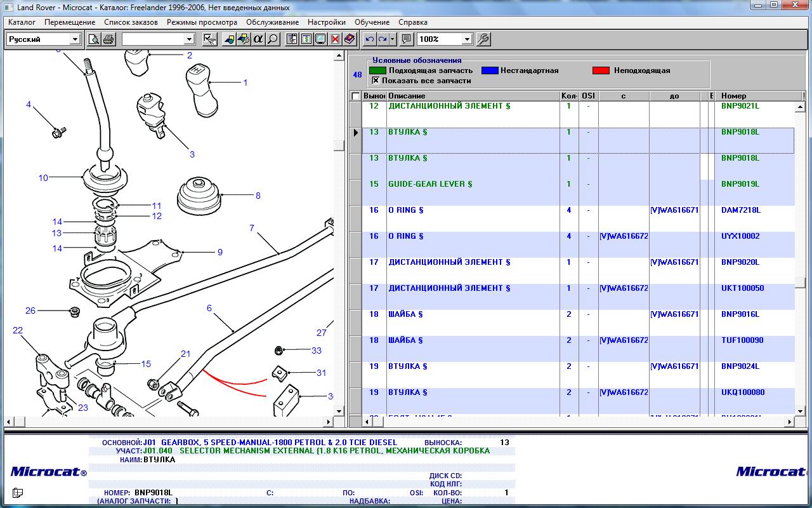The height and width of the screenshot is (508, 812).
Task: Open the Обслуживание menu
Action: (273, 22)
